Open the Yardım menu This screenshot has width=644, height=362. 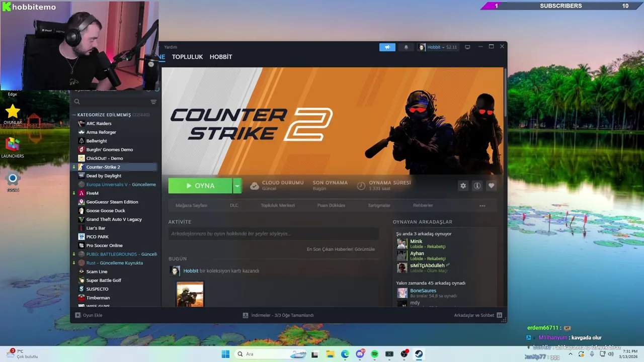171,47
